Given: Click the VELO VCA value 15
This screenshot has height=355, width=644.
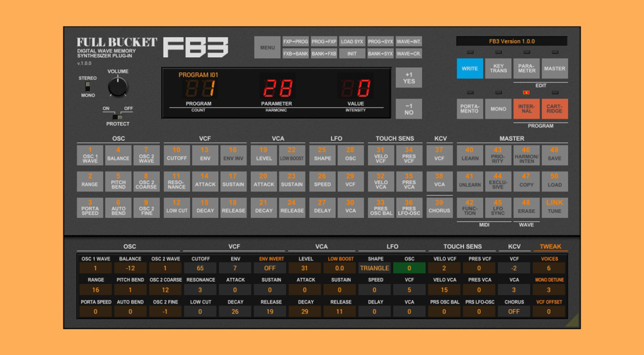Looking at the screenshot, I should [x=444, y=290].
